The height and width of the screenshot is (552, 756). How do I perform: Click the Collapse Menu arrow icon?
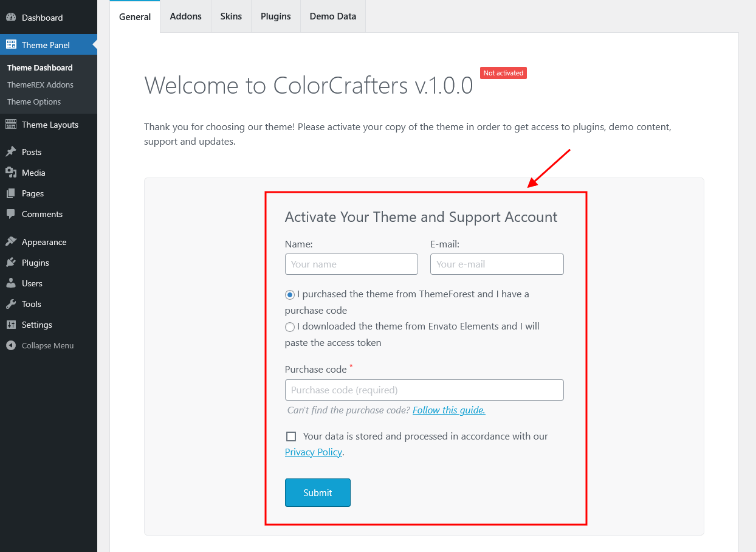[11, 345]
